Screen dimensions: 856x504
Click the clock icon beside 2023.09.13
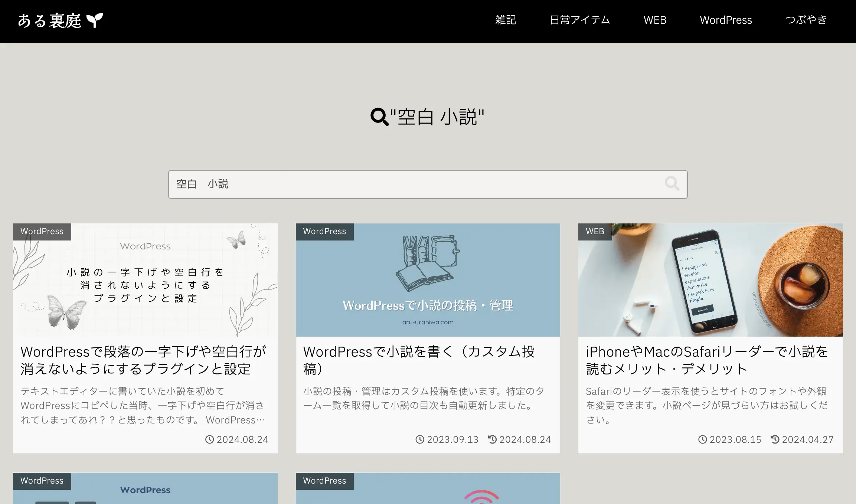(420, 439)
